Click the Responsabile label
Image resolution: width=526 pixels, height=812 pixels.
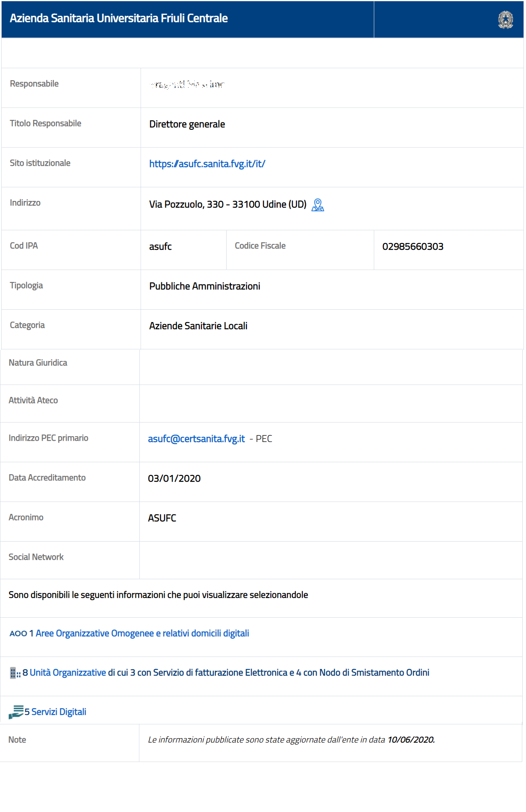[x=34, y=84]
